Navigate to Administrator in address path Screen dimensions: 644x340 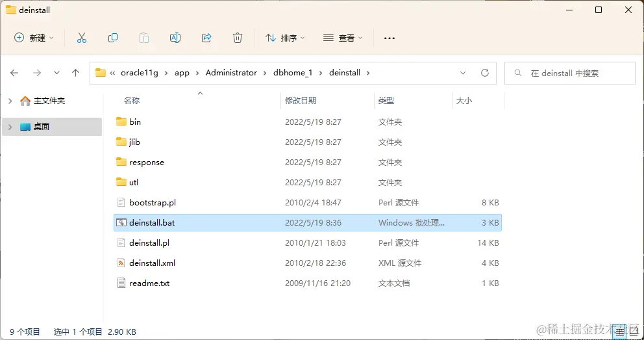[231, 73]
